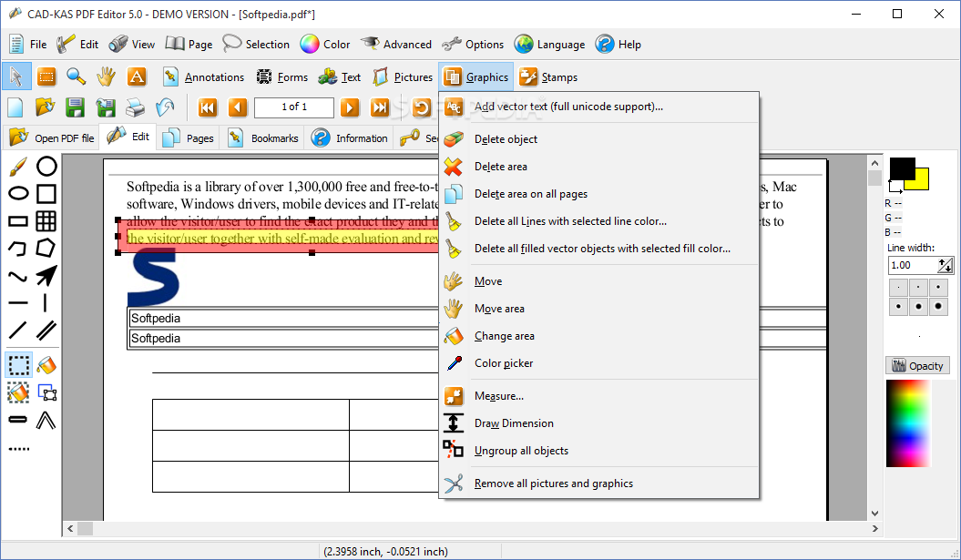The width and height of the screenshot is (961, 560).
Task: Save the PDF with the floppy icon
Action: coord(75,107)
